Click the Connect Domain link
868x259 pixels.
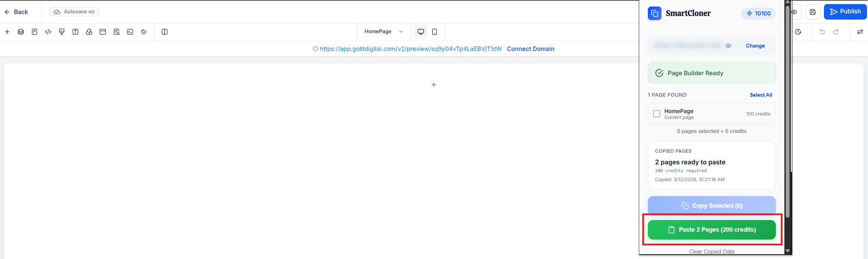tap(530, 49)
